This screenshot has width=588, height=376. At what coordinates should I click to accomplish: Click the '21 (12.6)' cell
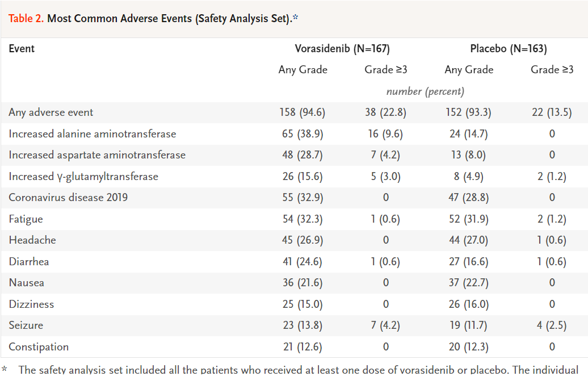click(303, 346)
